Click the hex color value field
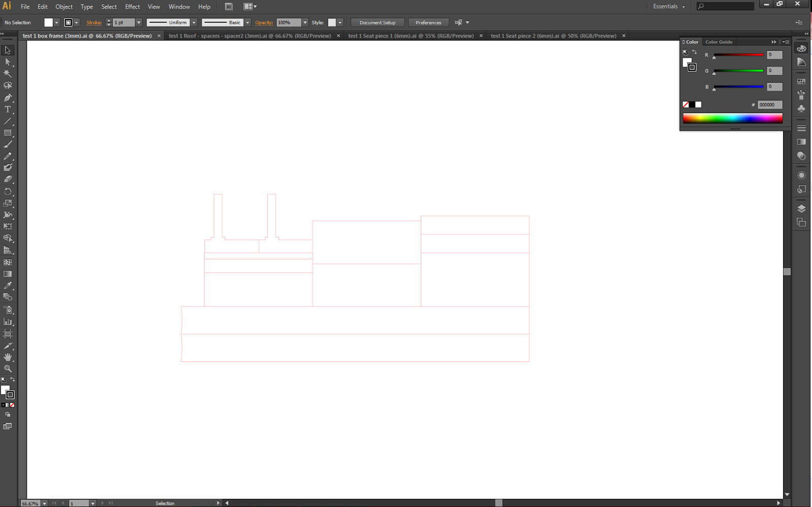The width and height of the screenshot is (812, 507). (x=770, y=105)
